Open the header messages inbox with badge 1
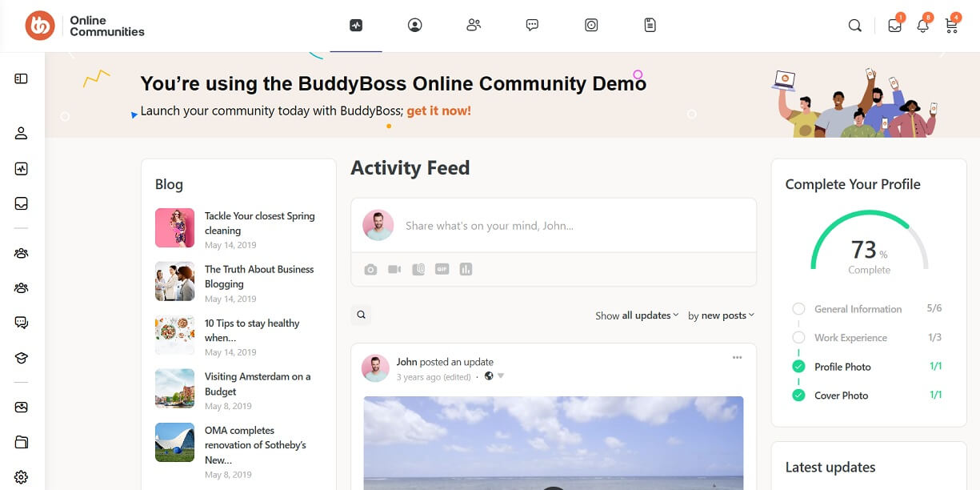Viewport: 980px width, 490px height. (895, 25)
